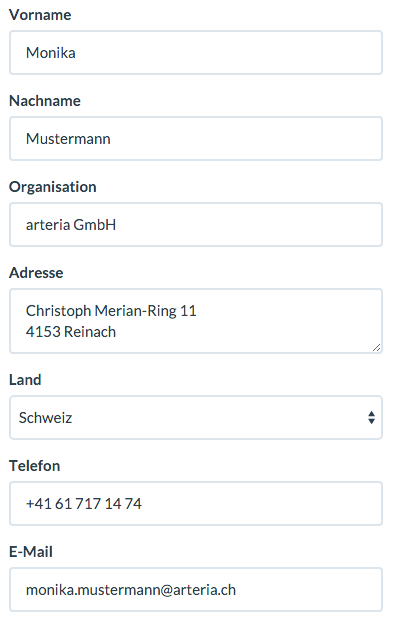Click the Nachname label
The width and height of the screenshot is (396, 623).
click(45, 101)
